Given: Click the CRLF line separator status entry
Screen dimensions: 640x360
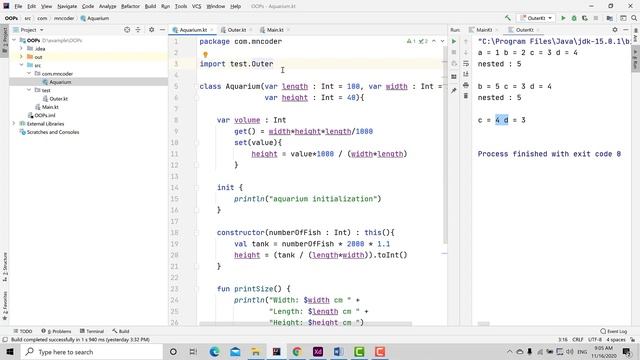Looking at the screenshot, I should [578, 340].
